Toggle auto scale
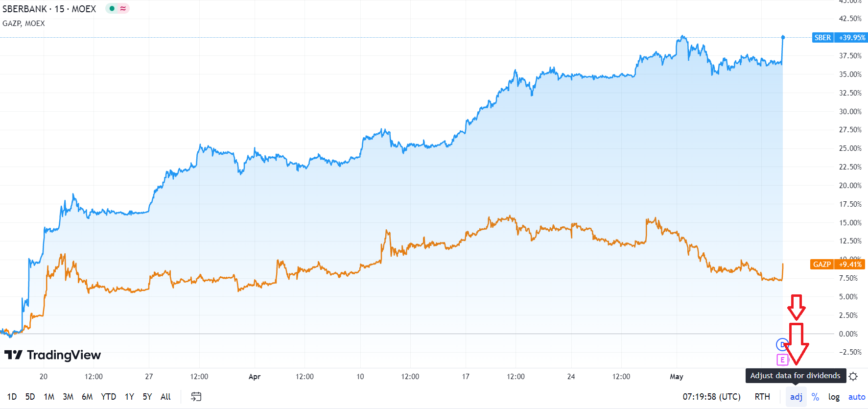Image resolution: width=868 pixels, height=409 pixels. pyautogui.click(x=857, y=397)
